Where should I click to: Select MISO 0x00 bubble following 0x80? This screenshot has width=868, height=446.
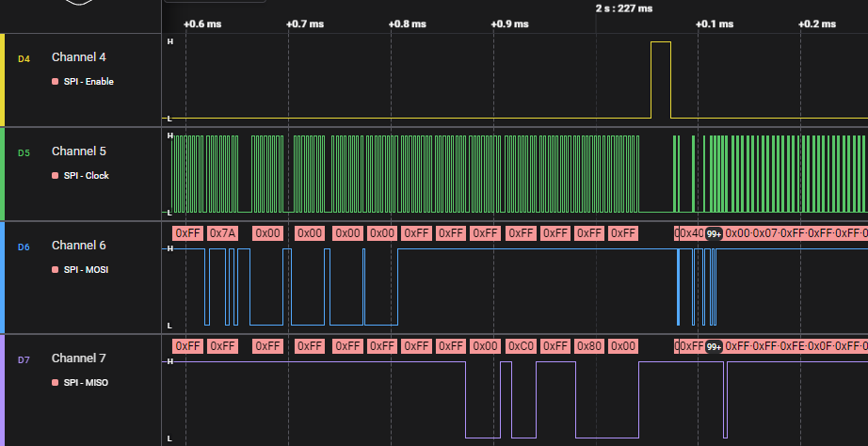coord(623,346)
